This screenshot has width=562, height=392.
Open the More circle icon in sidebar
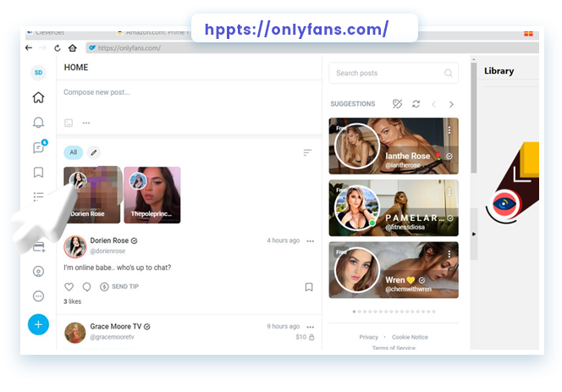coord(38,296)
